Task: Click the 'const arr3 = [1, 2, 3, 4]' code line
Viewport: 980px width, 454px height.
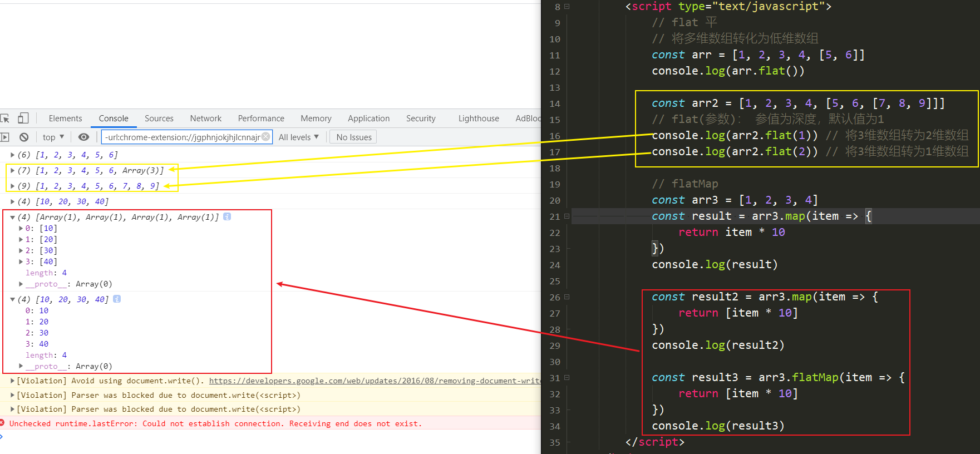Action: coord(735,200)
